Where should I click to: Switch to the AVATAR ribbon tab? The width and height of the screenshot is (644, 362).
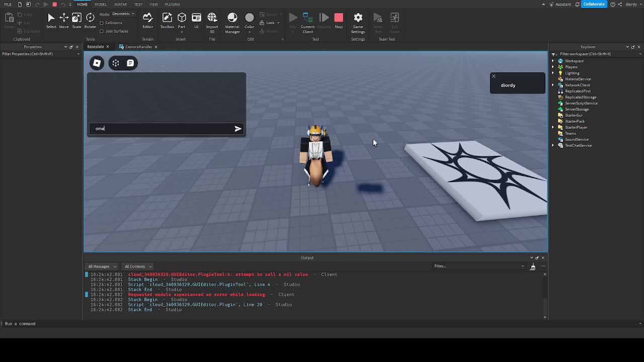tap(120, 4)
